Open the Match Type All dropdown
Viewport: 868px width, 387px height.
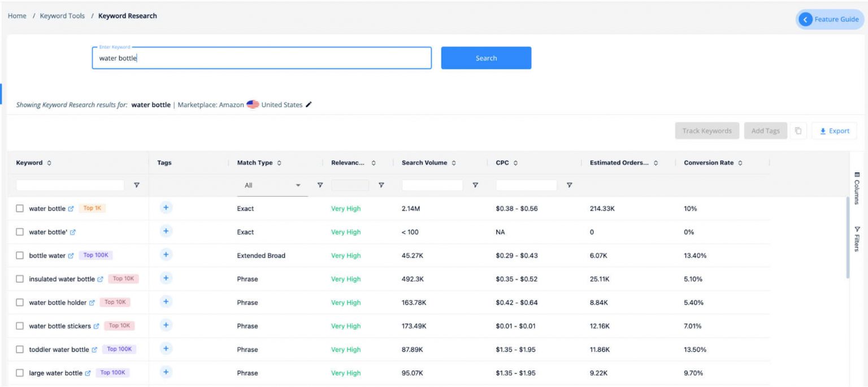pos(272,185)
